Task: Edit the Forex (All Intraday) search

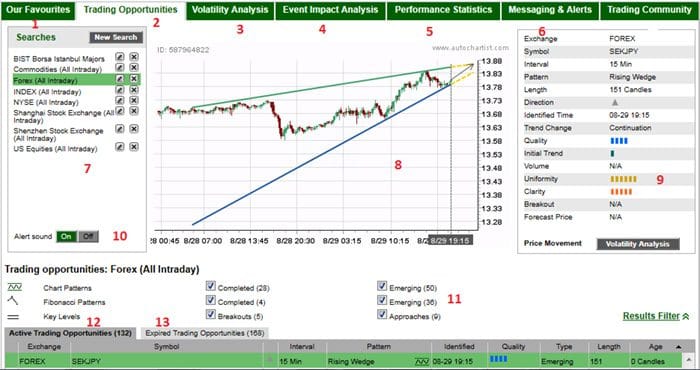Action: [120, 79]
